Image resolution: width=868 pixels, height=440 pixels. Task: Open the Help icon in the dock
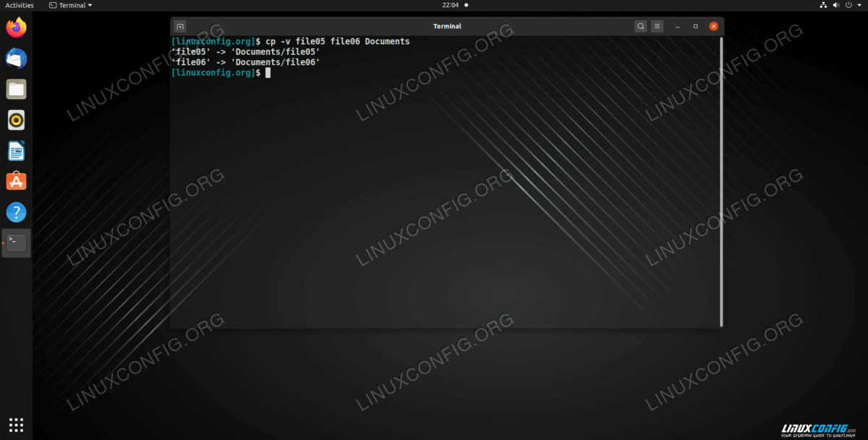[16, 212]
